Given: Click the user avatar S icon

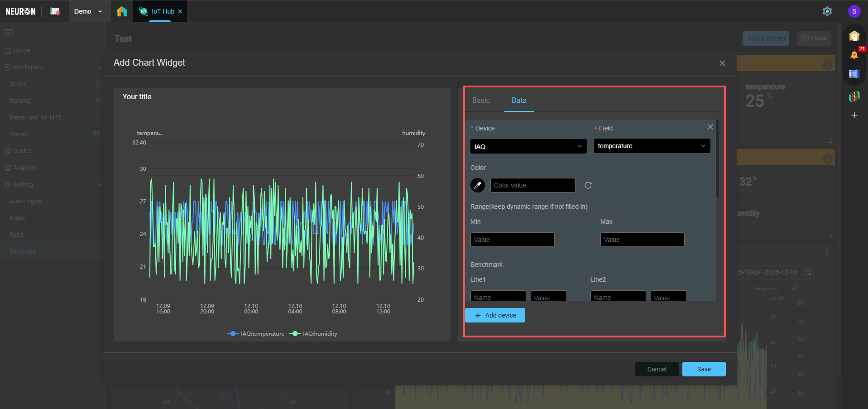Looking at the screenshot, I should pyautogui.click(x=854, y=11).
